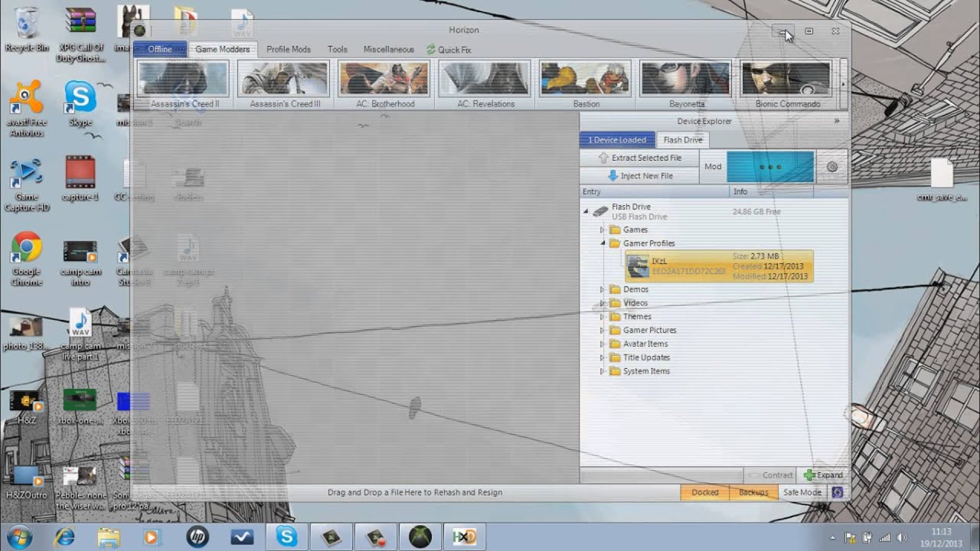The width and height of the screenshot is (980, 551).
Task: Open the volume tray icon
Action: pos(901,538)
